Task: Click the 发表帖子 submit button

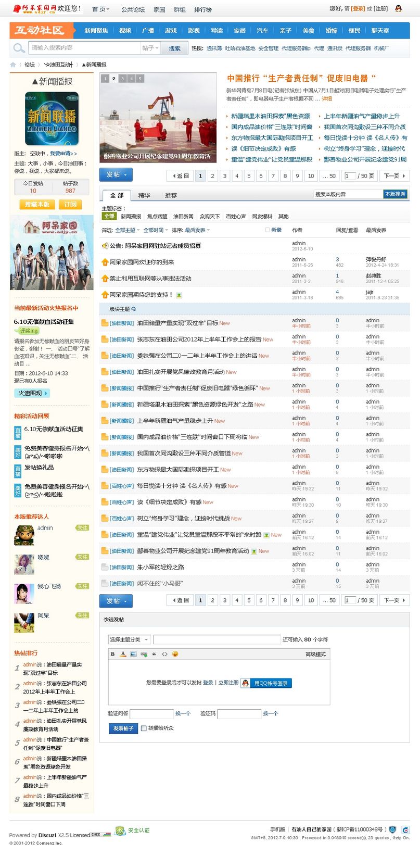Action: [123, 728]
